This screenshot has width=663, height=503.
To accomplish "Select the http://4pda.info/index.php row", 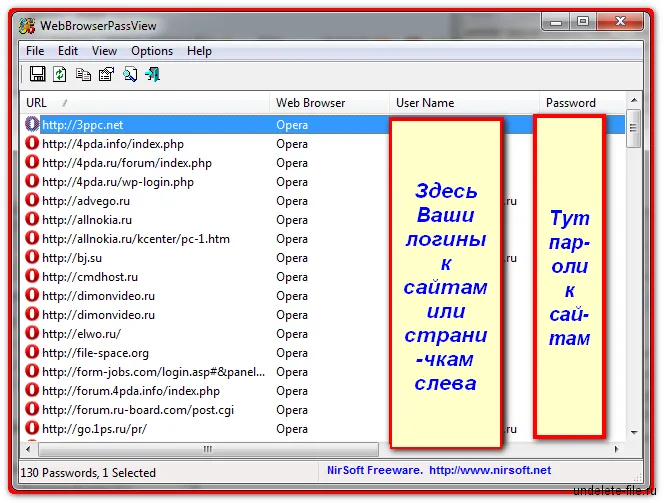I will point(322,144).
